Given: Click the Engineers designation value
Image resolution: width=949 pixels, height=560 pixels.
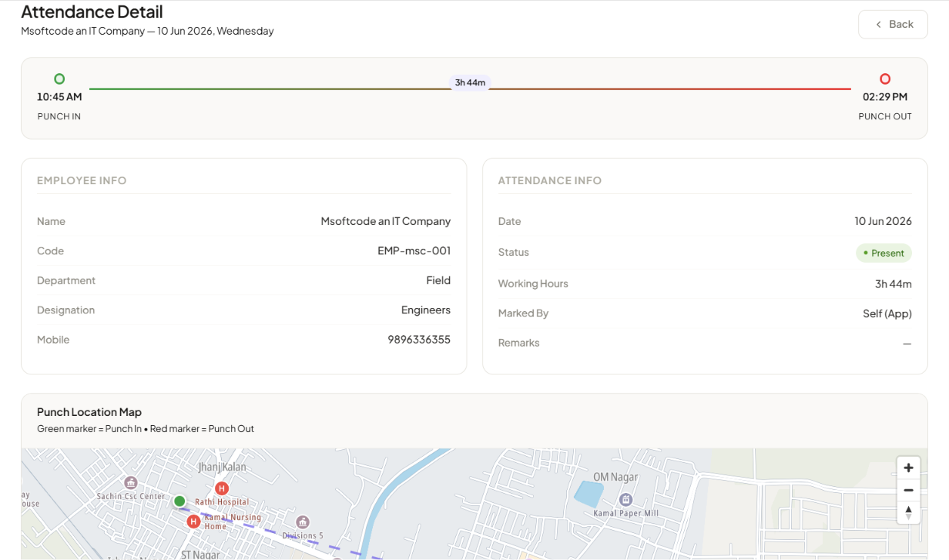Looking at the screenshot, I should pyautogui.click(x=426, y=310).
